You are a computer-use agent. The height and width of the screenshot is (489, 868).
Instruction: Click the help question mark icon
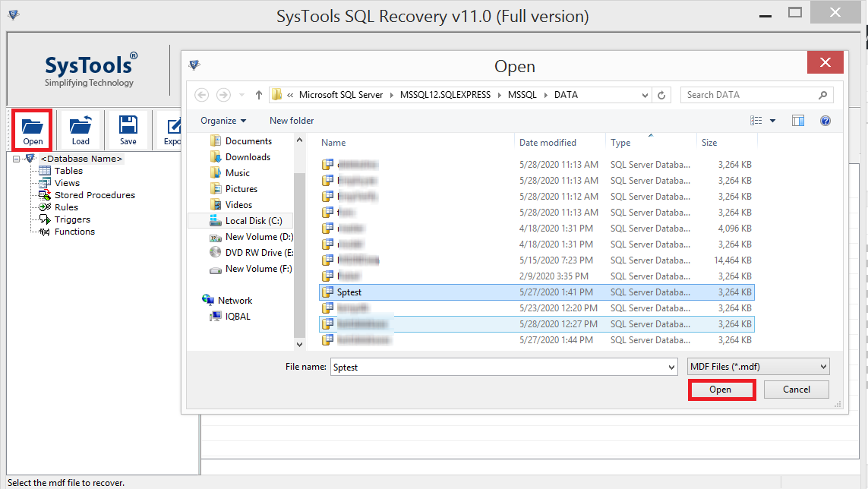[825, 121]
